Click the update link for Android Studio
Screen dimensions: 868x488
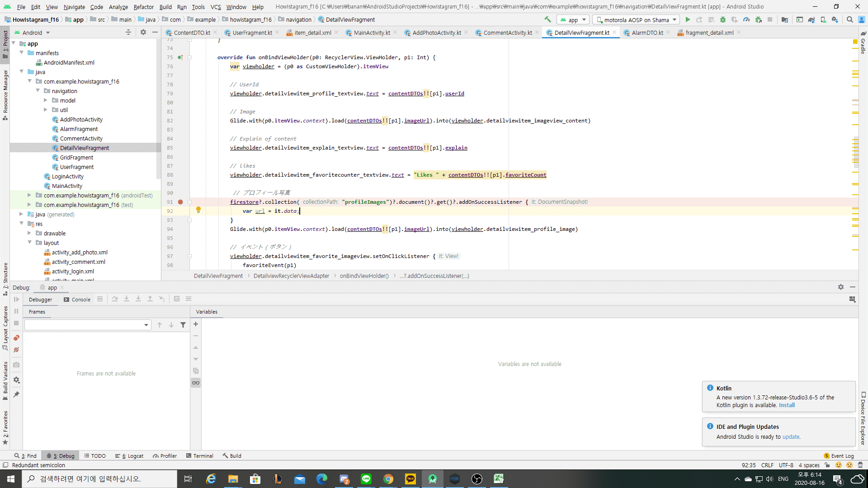[791, 437]
